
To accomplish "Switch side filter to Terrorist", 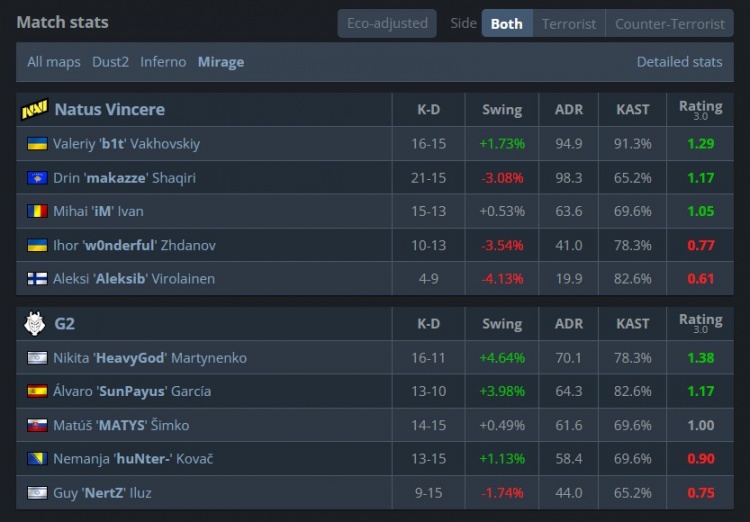I will 569,23.
